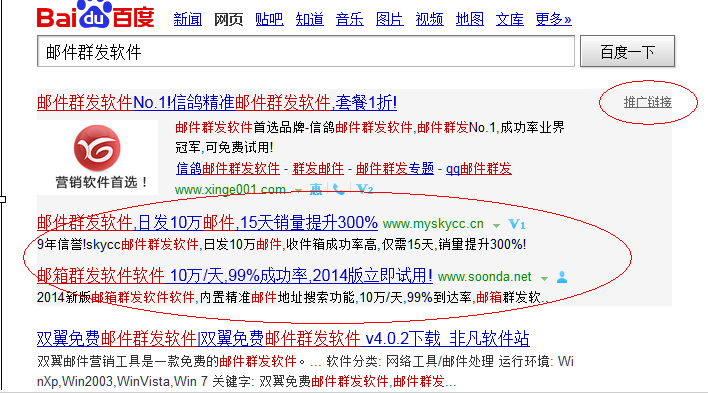Click the description text 9年信誉!skycc邮件群发软件

[281, 245]
